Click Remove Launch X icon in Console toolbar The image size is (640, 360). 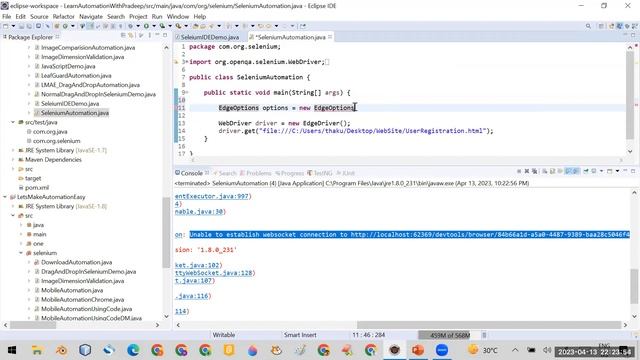[x=527, y=171]
